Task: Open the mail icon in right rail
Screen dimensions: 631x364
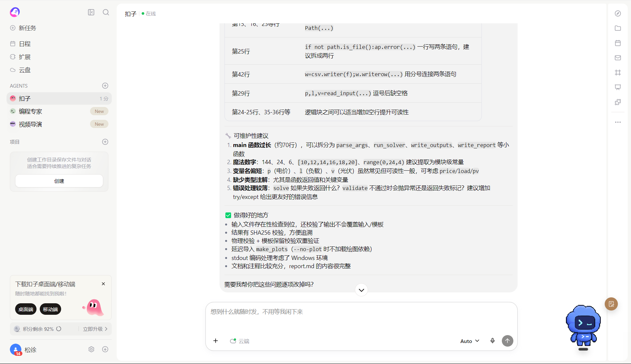Action: point(618,58)
